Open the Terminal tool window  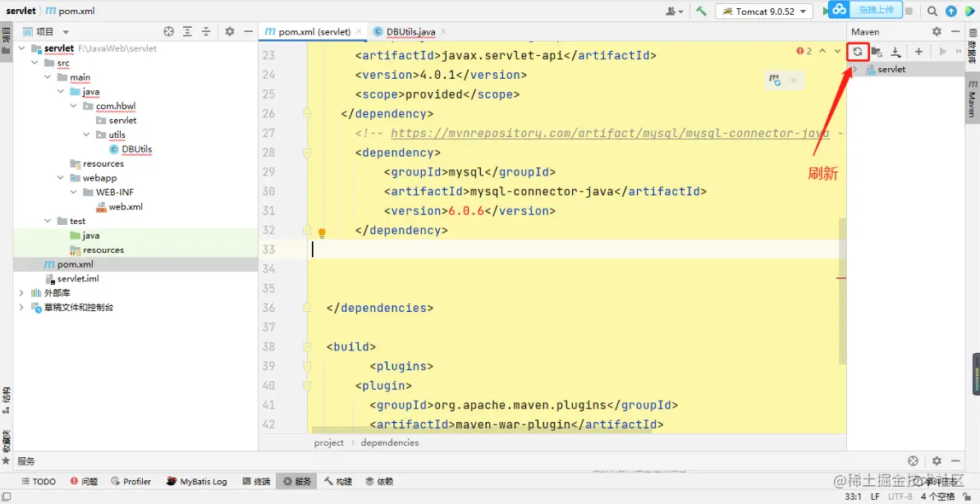tap(256, 482)
